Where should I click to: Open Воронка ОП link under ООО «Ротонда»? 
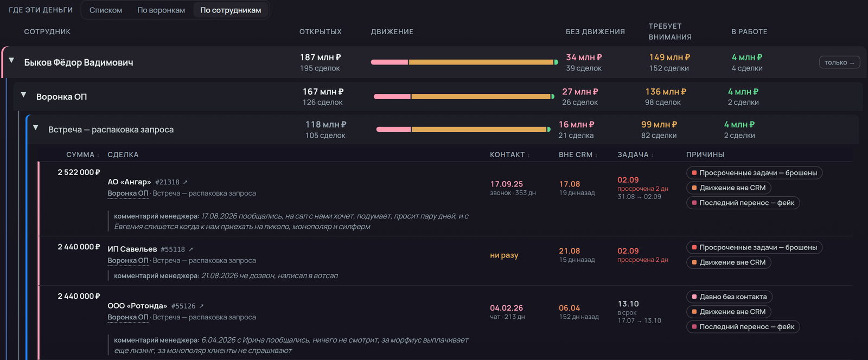128,318
